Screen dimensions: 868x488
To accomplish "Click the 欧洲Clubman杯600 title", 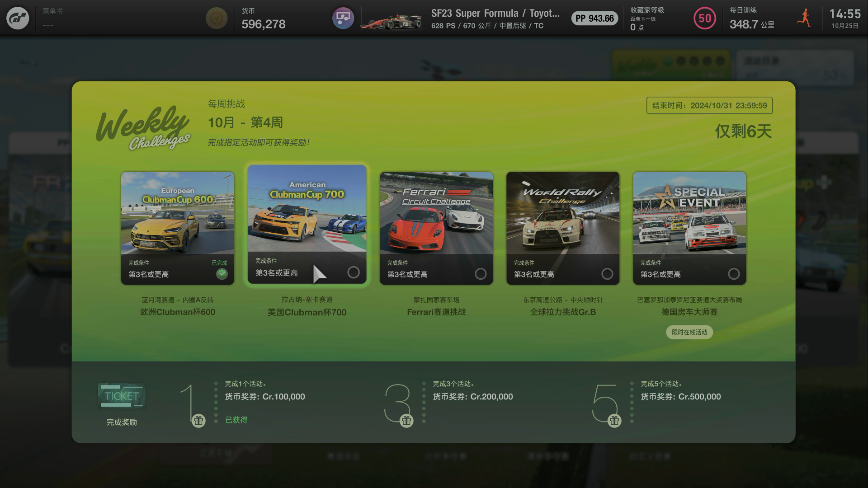I will tap(178, 312).
